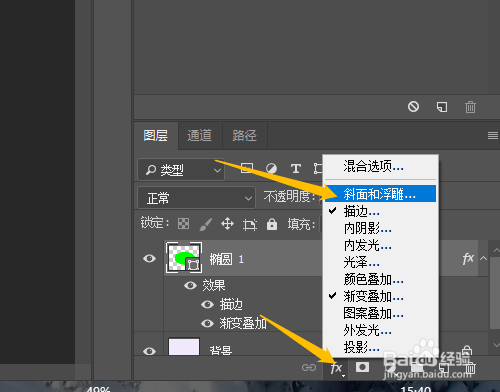Select Bevel and Emboss (斜面和浮雕) menu item
500x392 pixels.
pos(380,194)
